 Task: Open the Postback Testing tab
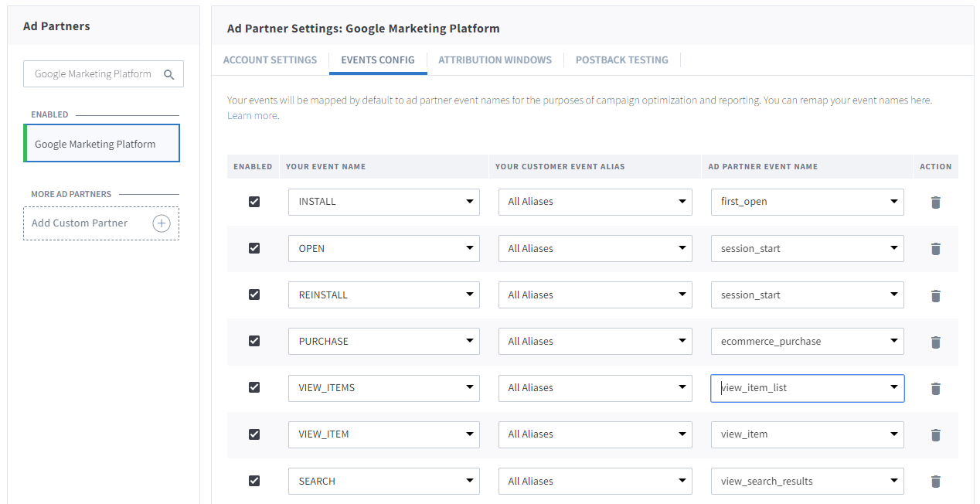pyautogui.click(x=621, y=60)
